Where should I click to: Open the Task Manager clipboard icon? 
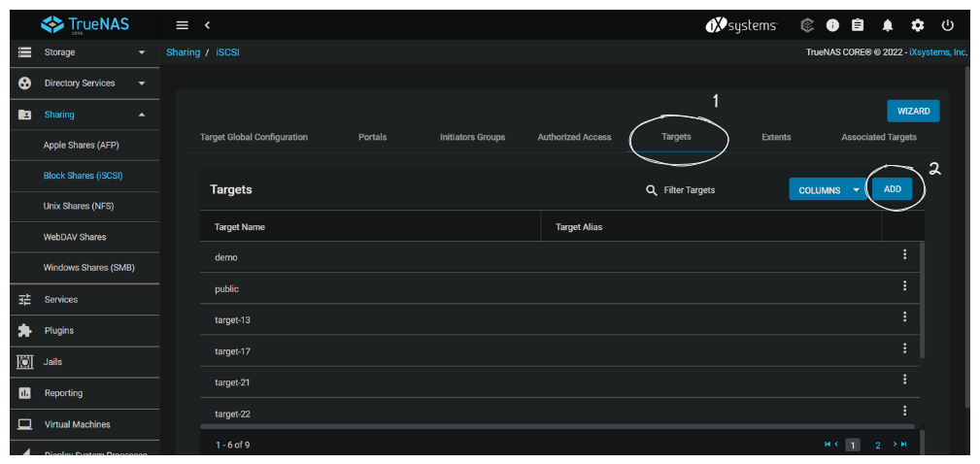pyautogui.click(x=859, y=25)
